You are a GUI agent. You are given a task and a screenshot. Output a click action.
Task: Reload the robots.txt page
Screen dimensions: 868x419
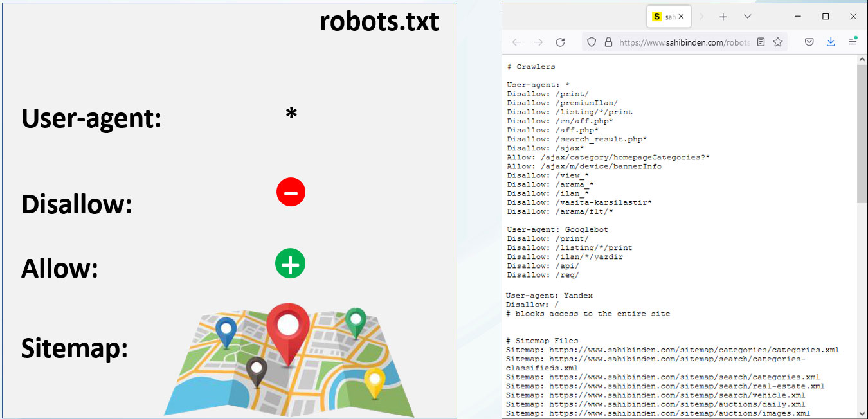point(560,42)
